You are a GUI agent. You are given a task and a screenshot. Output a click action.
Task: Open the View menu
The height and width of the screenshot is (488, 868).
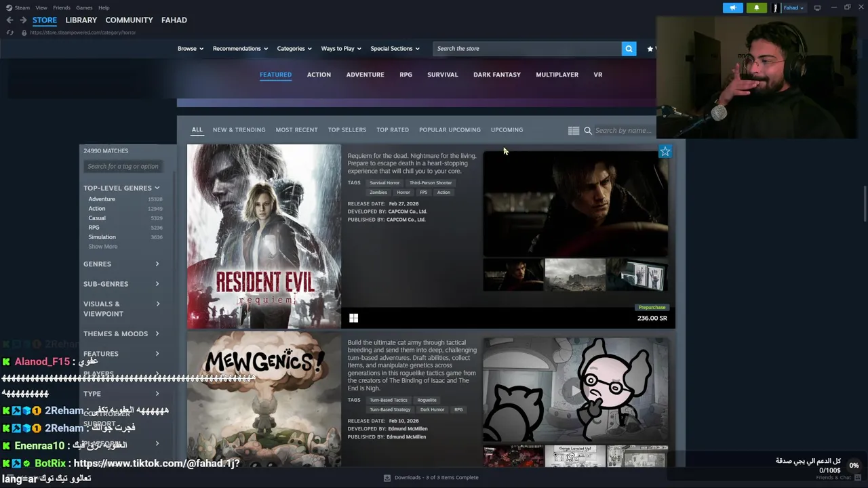click(x=41, y=7)
